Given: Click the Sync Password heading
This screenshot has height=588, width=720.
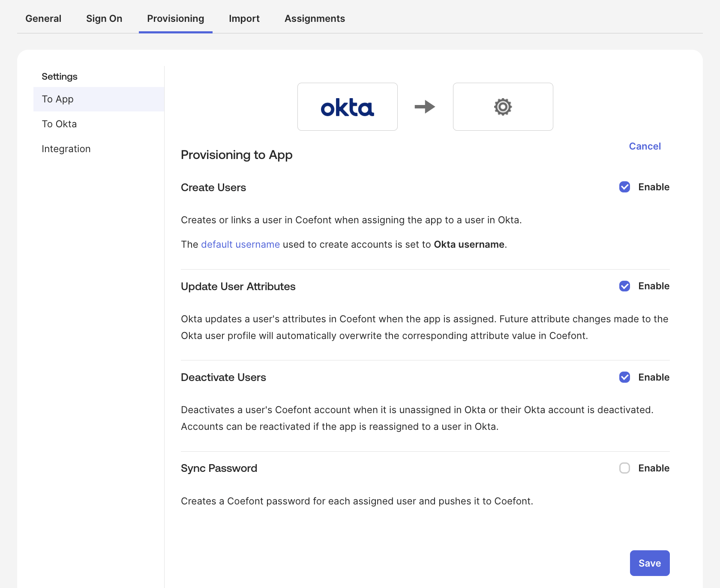Looking at the screenshot, I should pyautogui.click(x=219, y=468).
